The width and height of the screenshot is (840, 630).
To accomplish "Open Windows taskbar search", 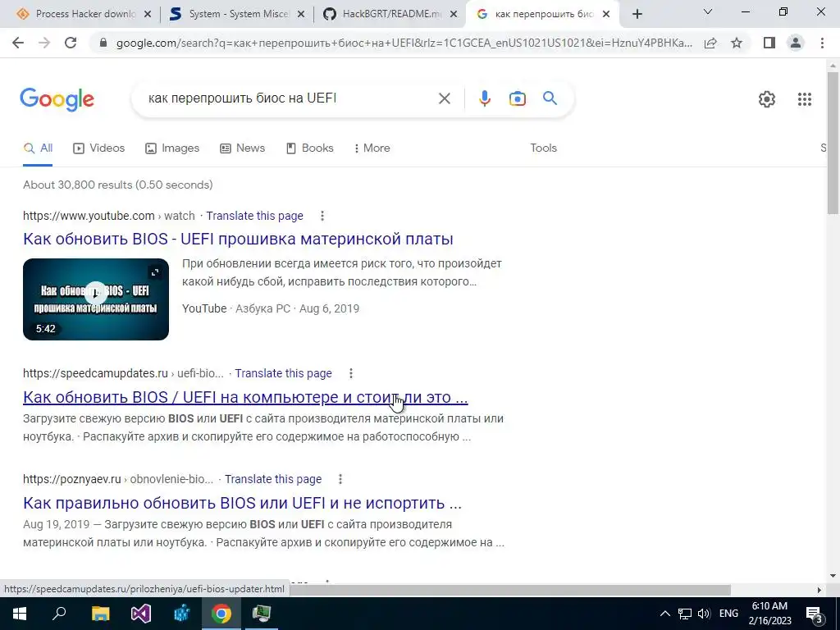I will pos(59,614).
